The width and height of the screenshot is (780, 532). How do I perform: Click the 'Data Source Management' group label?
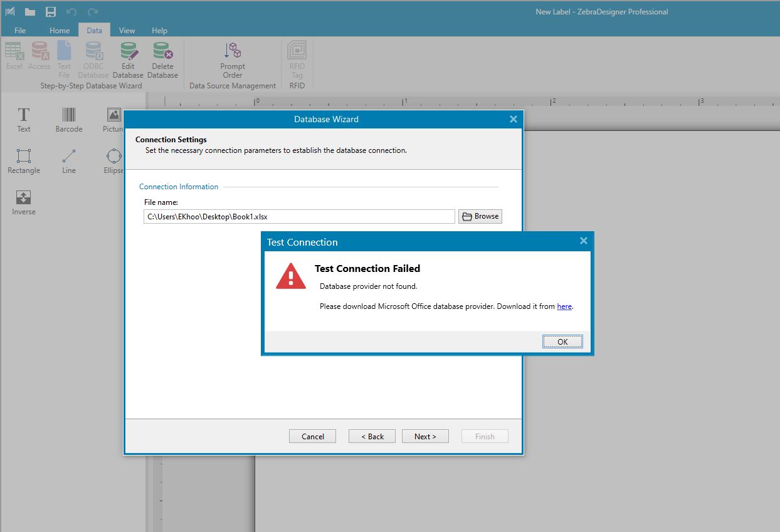(x=233, y=86)
